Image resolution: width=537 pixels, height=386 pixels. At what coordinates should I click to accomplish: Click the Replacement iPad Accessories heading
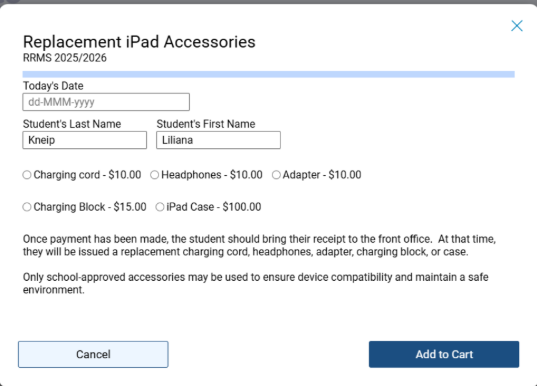[139, 42]
